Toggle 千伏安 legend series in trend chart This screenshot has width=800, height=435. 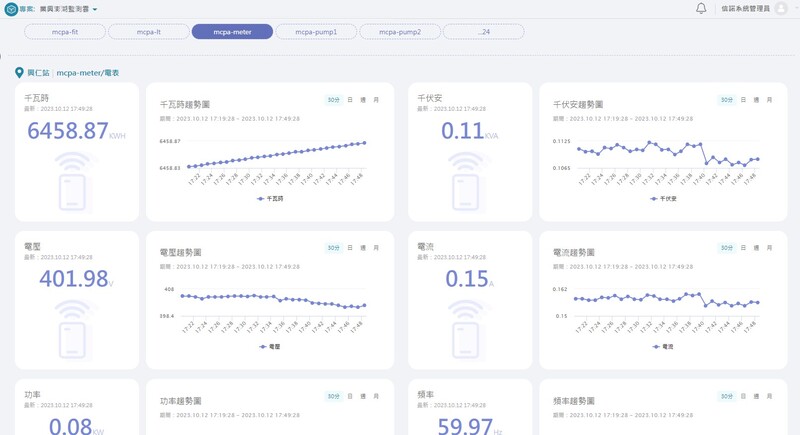[x=663, y=199]
